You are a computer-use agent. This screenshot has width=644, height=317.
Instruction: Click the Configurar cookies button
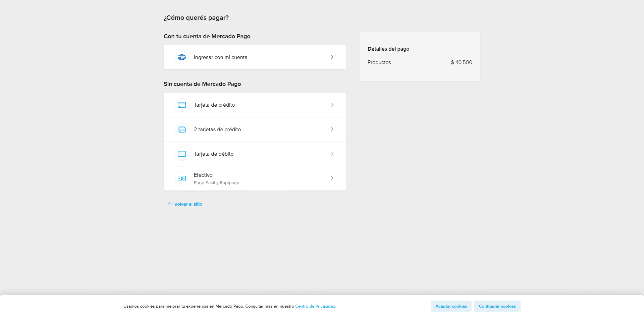click(x=497, y=306)
